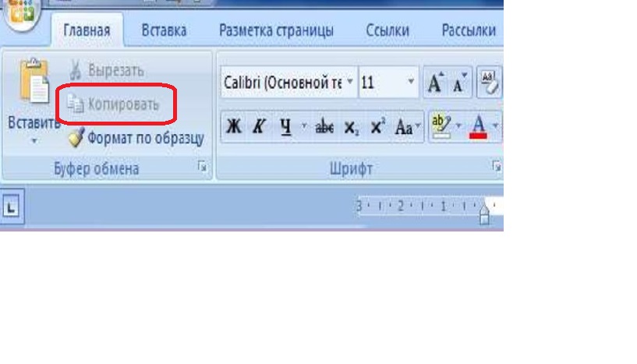Open the Calibri font name dropdown
The height and width of the screenshot is (364, 637).
(x=350, y=83)
